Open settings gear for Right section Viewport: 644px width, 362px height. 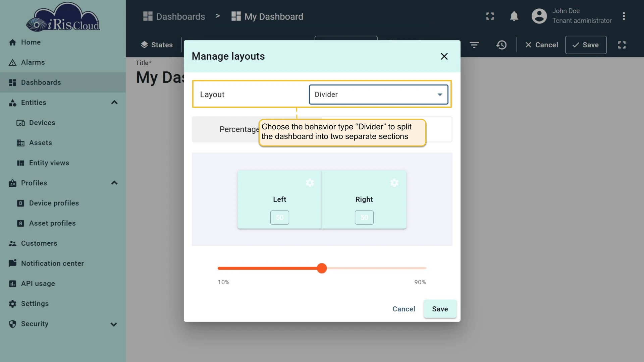pyautogui.click(x=394, y=183)
